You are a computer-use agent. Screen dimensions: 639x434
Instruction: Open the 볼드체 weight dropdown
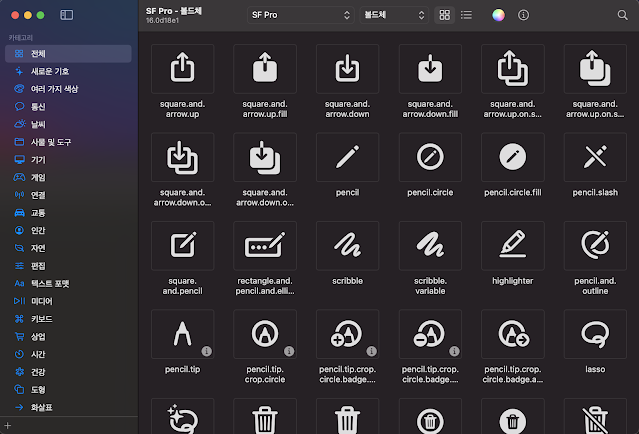tap(394, 15)
